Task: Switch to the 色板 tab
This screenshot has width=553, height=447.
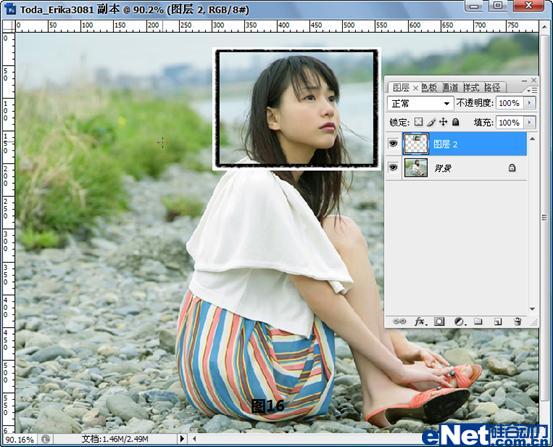Action: click(429, 88)
